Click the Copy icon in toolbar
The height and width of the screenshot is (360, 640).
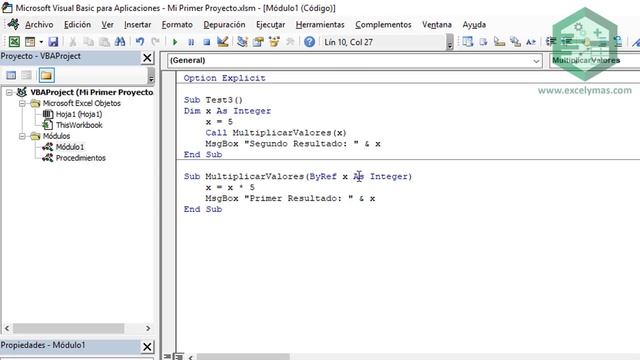(x=88, y=42)
